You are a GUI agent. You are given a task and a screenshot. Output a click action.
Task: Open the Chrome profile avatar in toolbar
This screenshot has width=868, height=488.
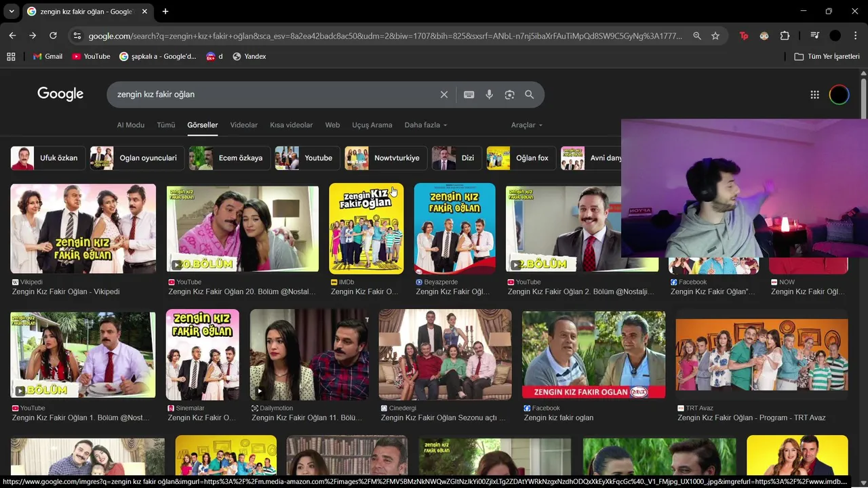pos(835,36)
